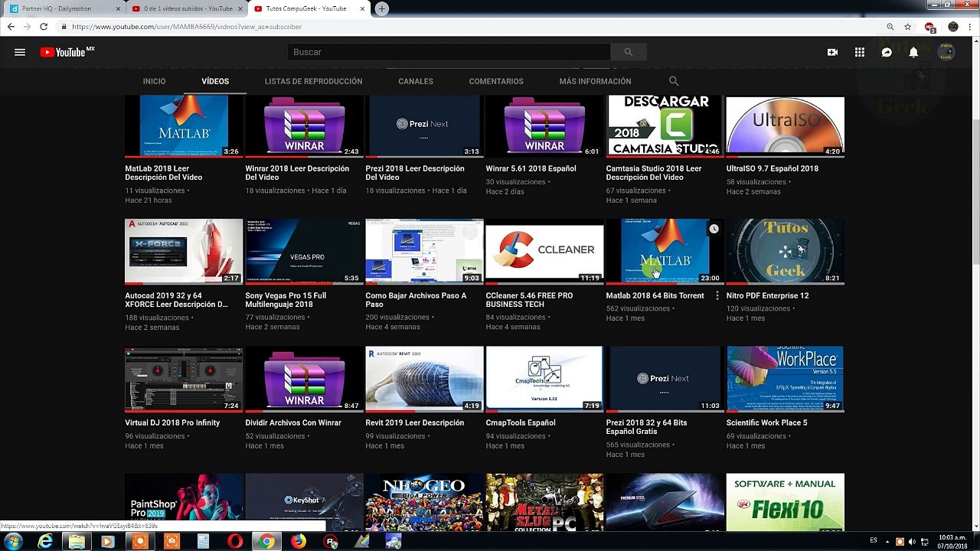Focus the YouTube Buscar search field
The image size is (980, 551).
click(x=449, y=52)
